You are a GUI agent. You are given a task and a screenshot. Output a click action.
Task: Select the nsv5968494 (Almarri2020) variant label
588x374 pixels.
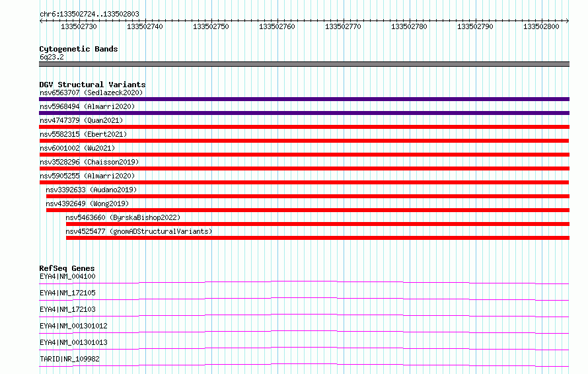click(87, 106)
